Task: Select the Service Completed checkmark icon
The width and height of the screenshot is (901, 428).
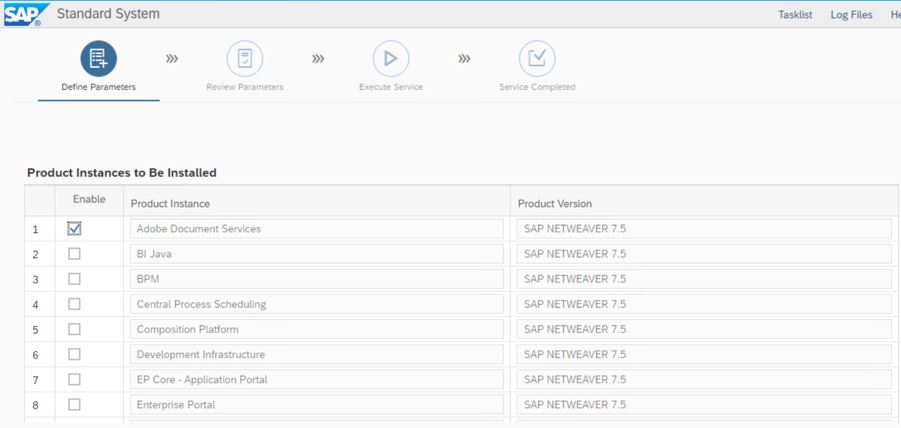Action: point(537,59)
